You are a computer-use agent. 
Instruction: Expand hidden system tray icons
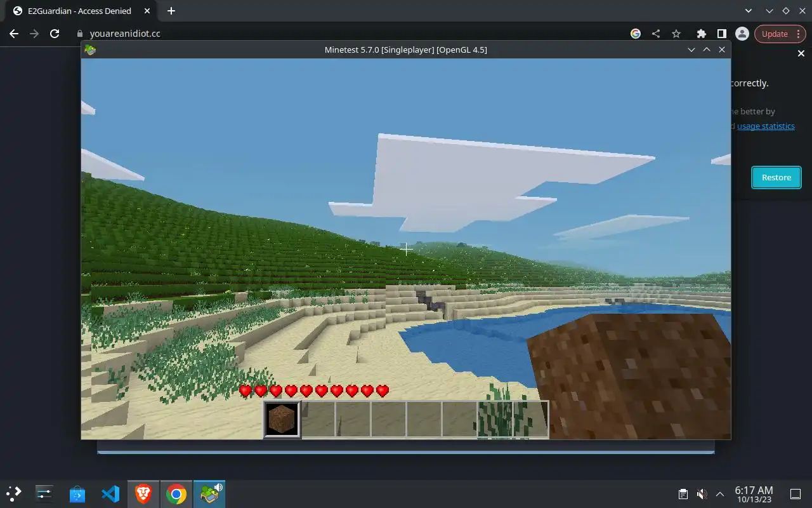coord(720,494)
